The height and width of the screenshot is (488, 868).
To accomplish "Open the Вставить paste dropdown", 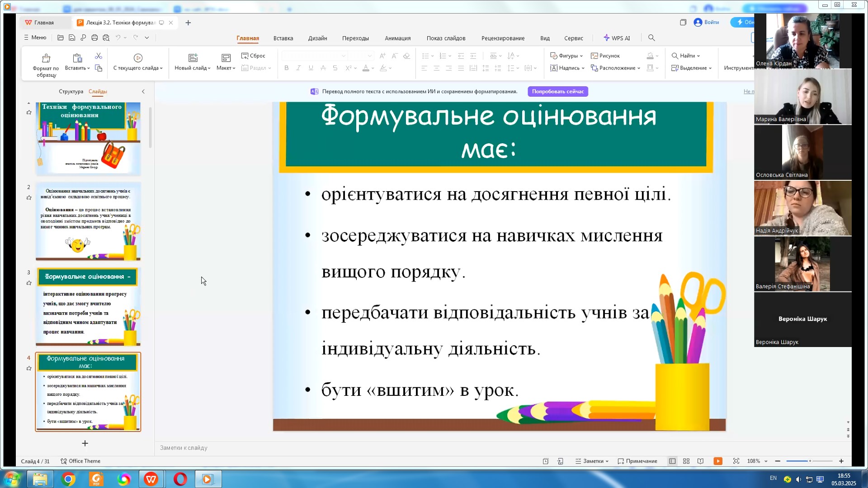I will tap(77, 62).
